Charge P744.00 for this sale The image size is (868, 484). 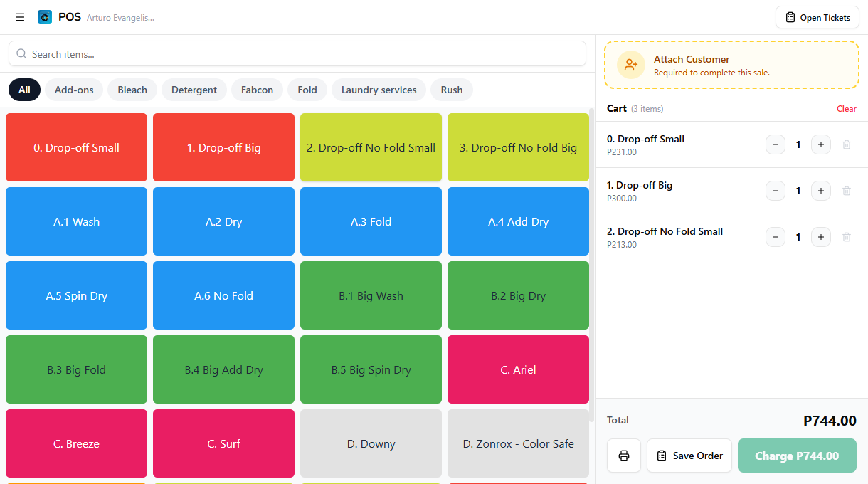click(797, 456)
